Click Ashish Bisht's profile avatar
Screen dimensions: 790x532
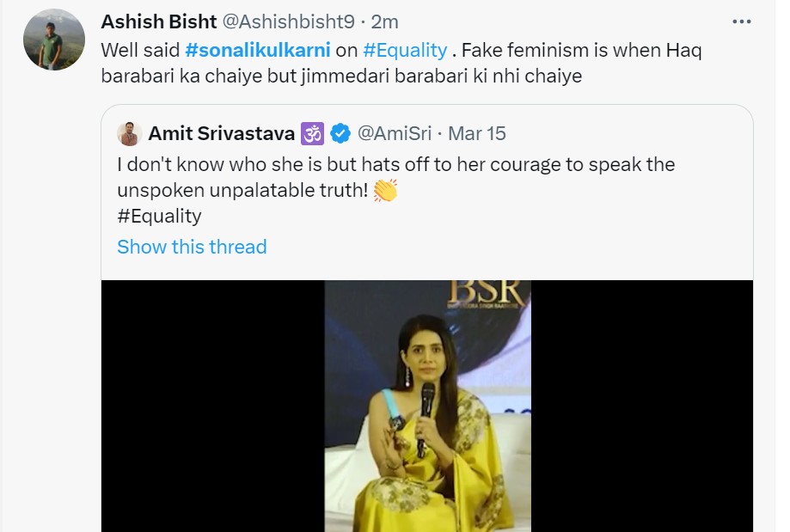point(54,40)
